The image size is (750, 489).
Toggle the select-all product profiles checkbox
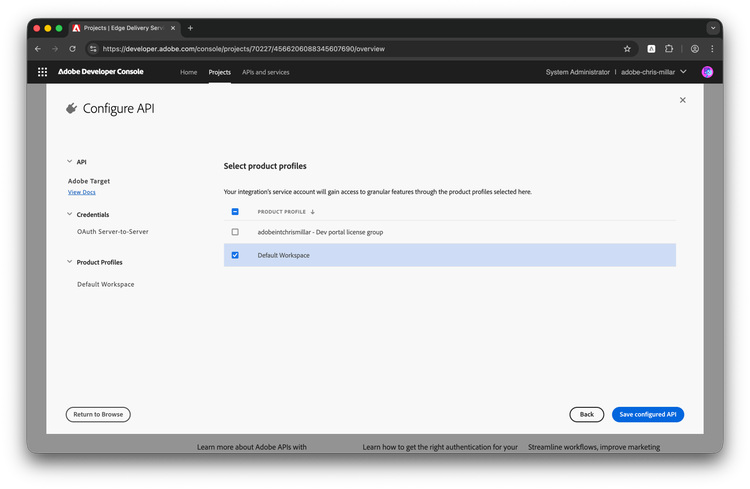pos(235,211)
